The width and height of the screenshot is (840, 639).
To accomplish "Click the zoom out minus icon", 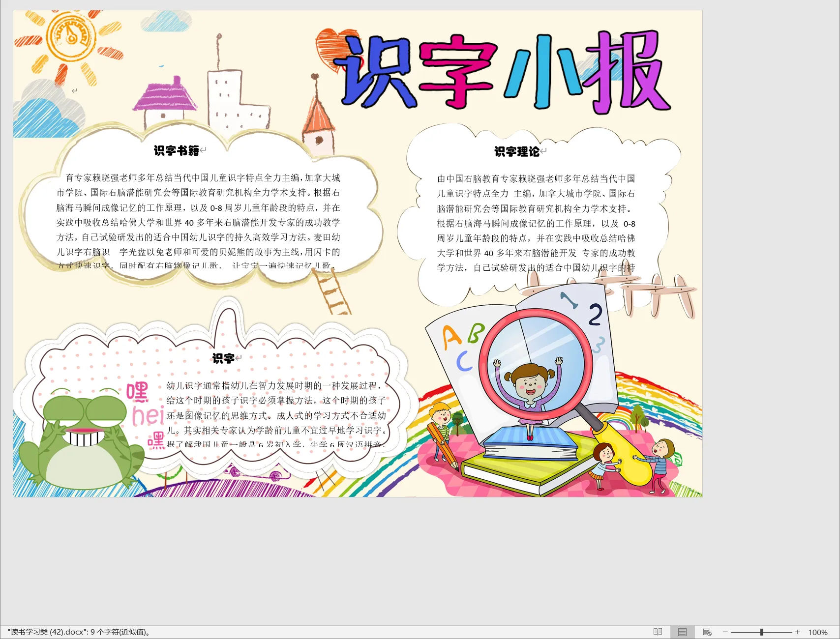I will tap(725, 632).
